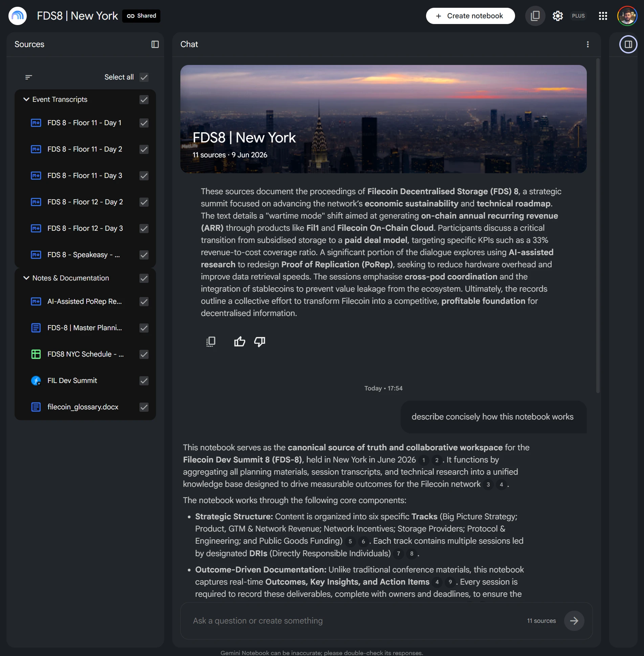Click markdown icon for Floor 11 - Day 1
The image size is (644, 656).
pyautogui.click(x=36, y=123)
